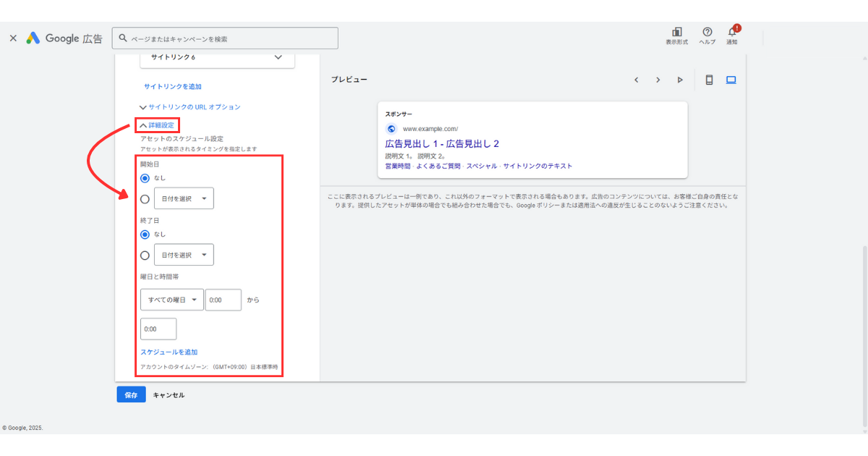Click サイトリンクのテキスト sitelink in preview
868x456 pixels.
537,166
